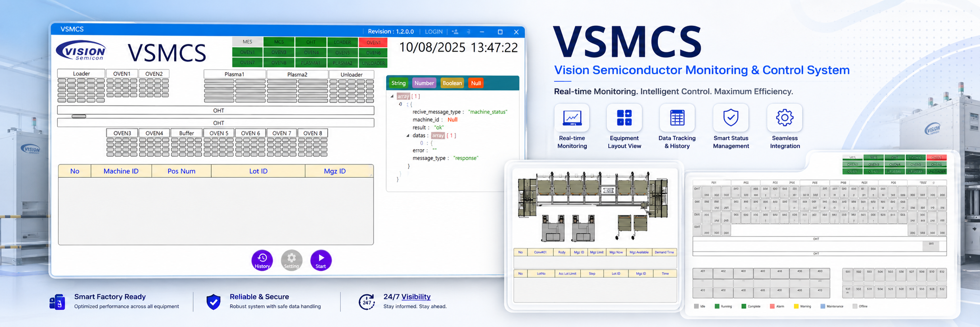Viewport: 980px width, 327px height.
Task: Click the orange Null type badge
Action: coord(476,83)
